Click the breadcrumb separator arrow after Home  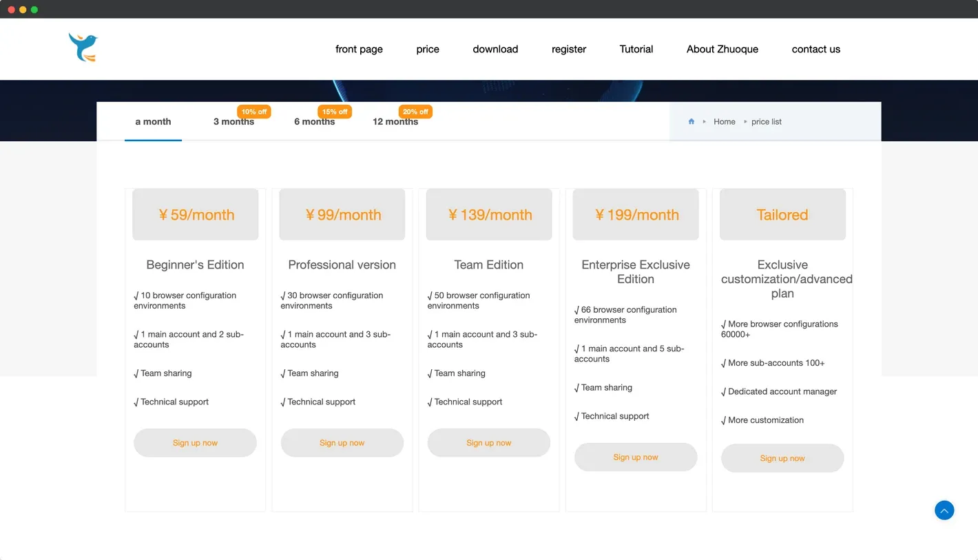click(745, 121)
